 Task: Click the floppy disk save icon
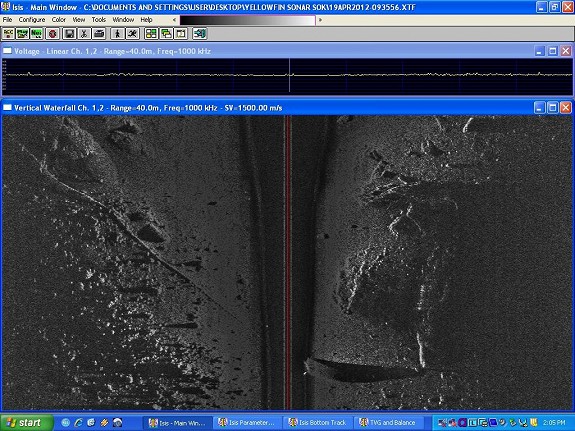tap(69, 34)
